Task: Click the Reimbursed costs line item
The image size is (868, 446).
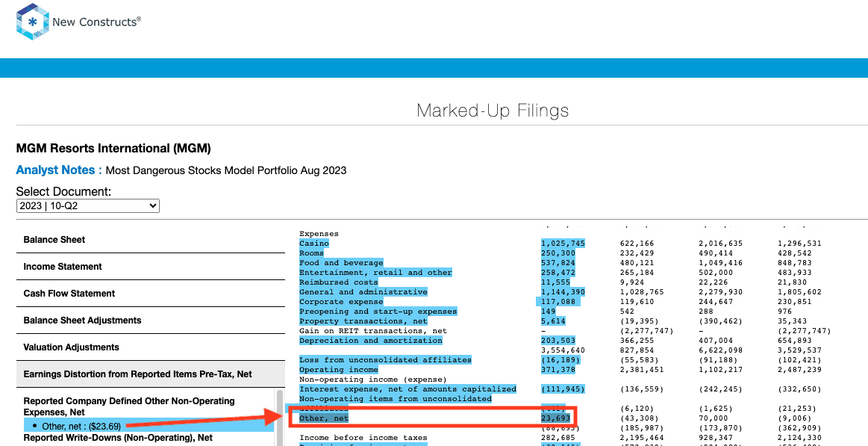Action: (x=339, y=282)
